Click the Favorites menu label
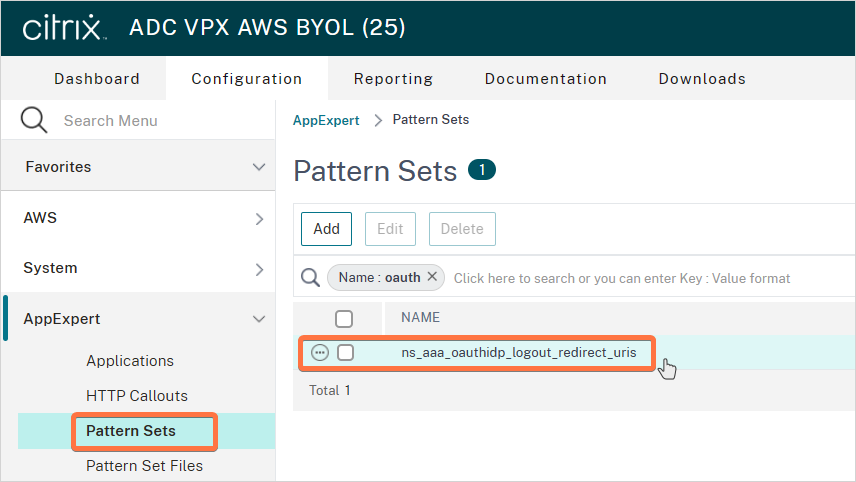The width and height of the screenshot is (856, 482). tap(58, 167)
